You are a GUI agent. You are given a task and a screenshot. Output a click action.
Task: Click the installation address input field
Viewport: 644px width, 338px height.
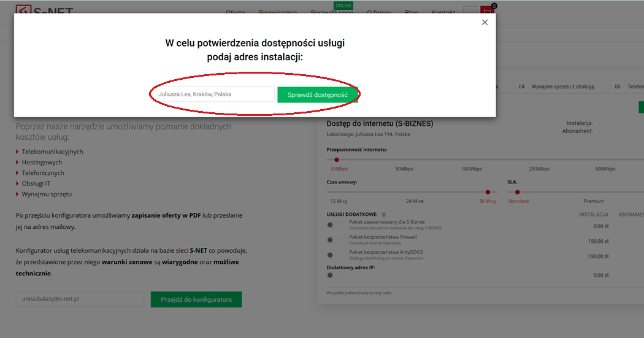(213, 94)
